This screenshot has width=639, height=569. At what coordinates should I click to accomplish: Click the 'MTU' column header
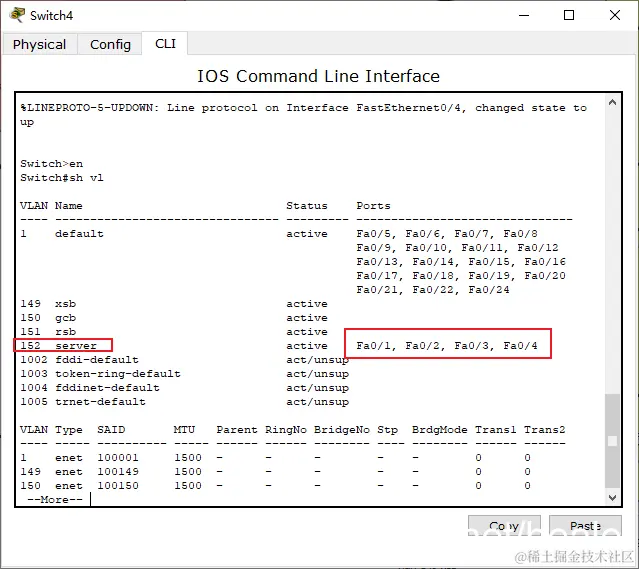(184, 430)
